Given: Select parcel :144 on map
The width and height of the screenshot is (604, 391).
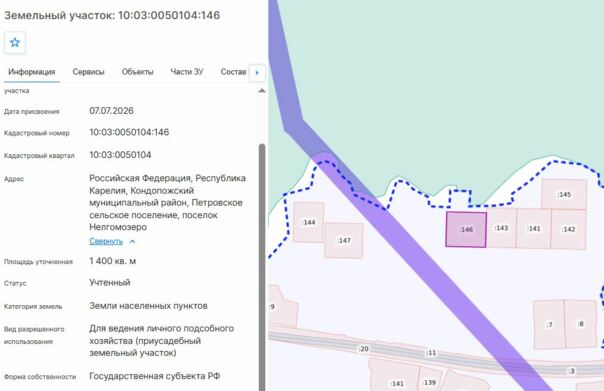Looking at the screenshot, I should coord(309,222).
